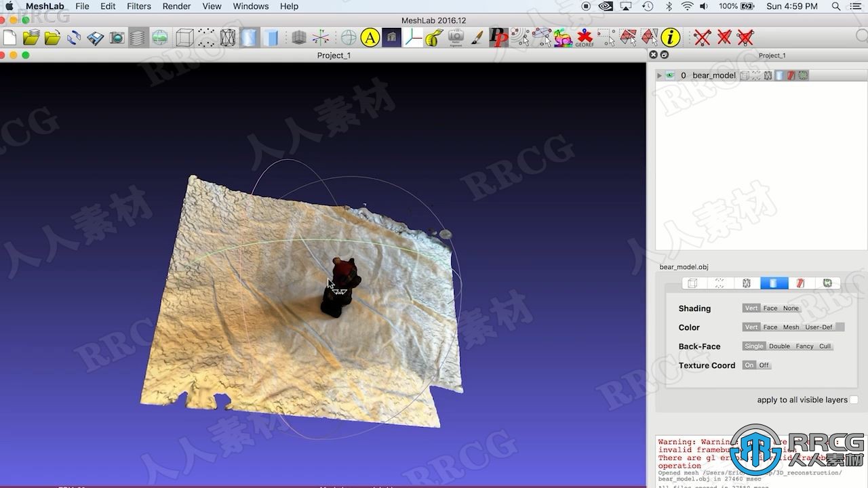Open macOS Spotlight search
The width and height of the screenshot is (868, 488).
point(835,6)
